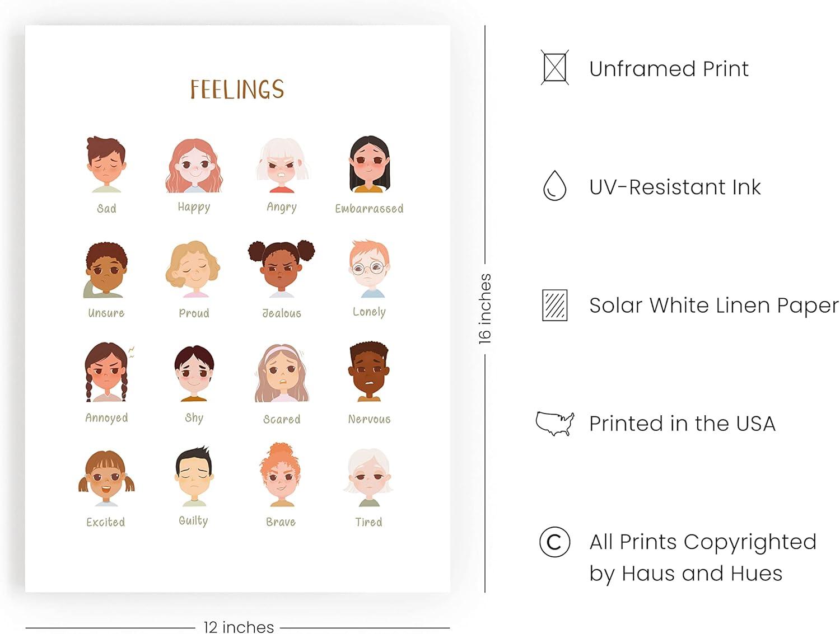Screen dimensions: 840x634
Task: Click the Solar White Linen Paper icon
Action: [x=554, y=305]
